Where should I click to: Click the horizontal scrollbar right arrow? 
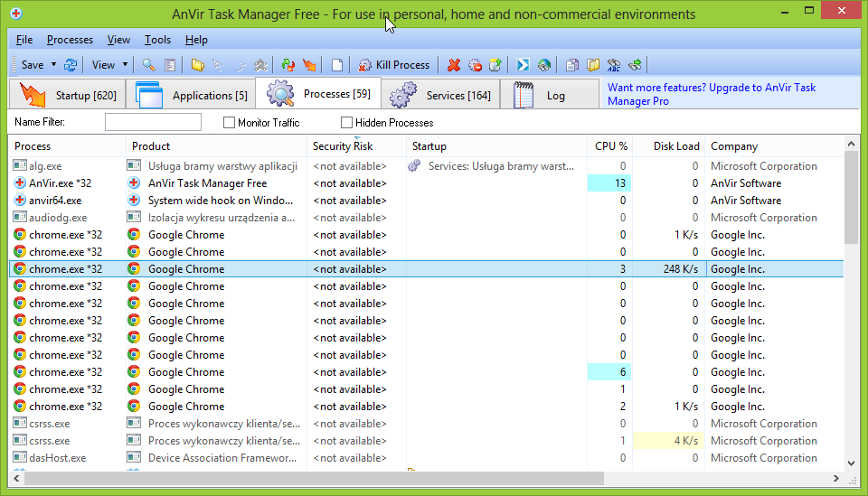tap(835, 478)
